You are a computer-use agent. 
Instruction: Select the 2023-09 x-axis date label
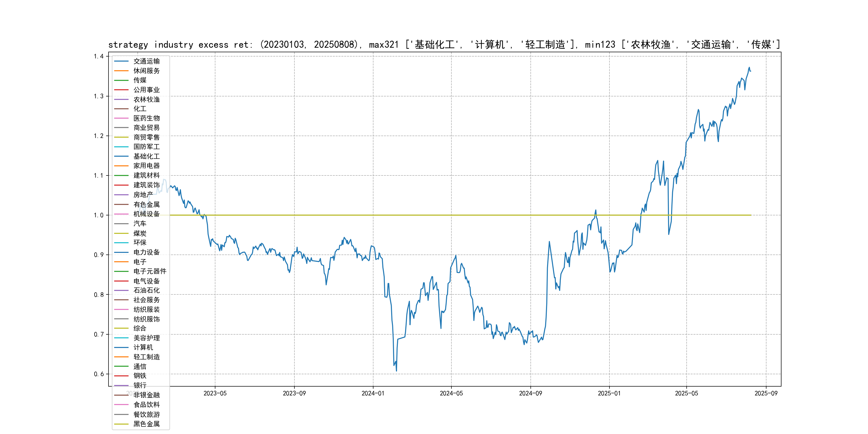point(294,393)
